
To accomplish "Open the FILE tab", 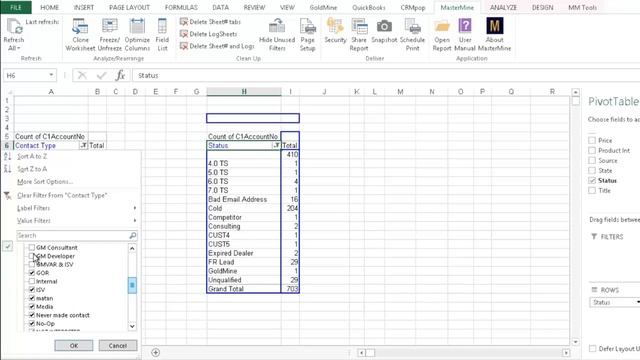I will pos(16,7).
